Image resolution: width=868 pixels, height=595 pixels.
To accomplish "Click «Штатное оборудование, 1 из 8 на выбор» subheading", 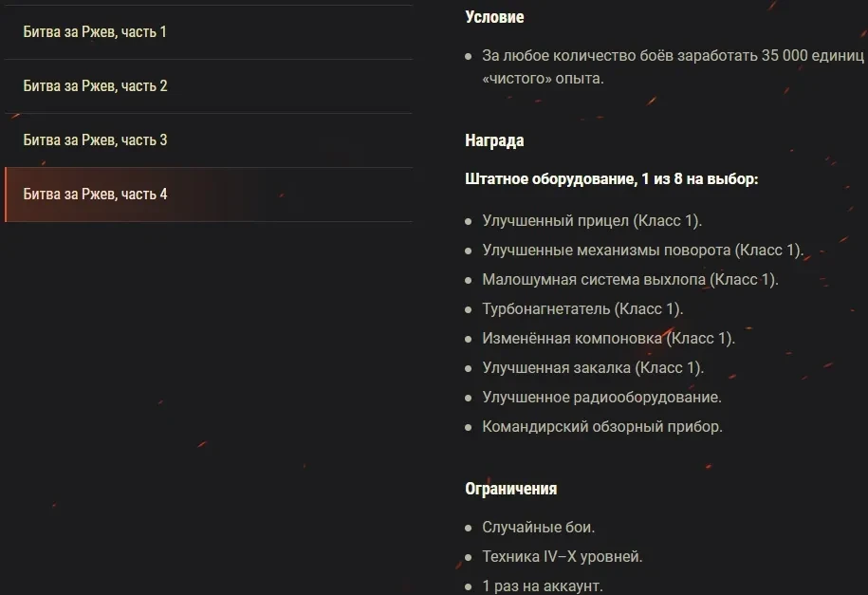I will coord(612,178).
